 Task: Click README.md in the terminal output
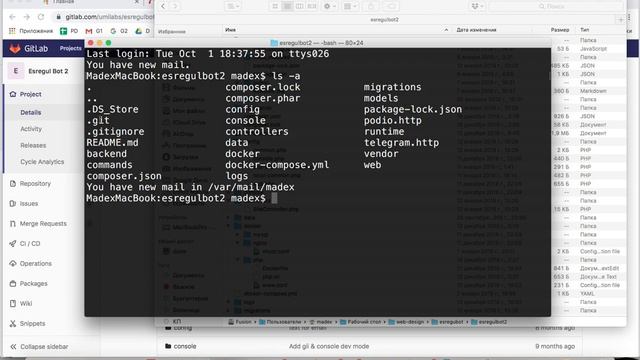pyautogui.click(x=112, y=143)
